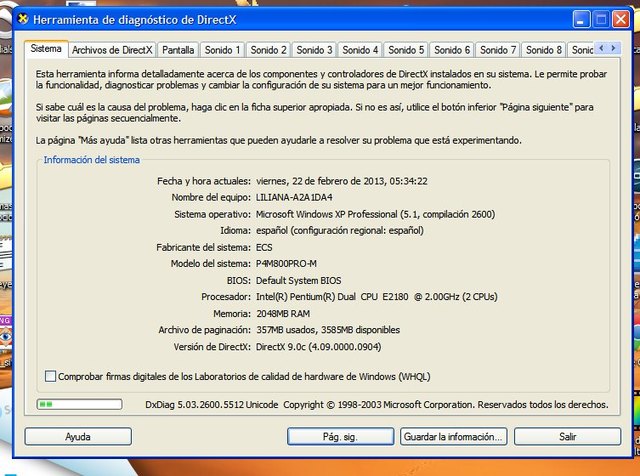Click the Default System BIOS value
Screen dimensions: 640x476
(x=298, y=280)
